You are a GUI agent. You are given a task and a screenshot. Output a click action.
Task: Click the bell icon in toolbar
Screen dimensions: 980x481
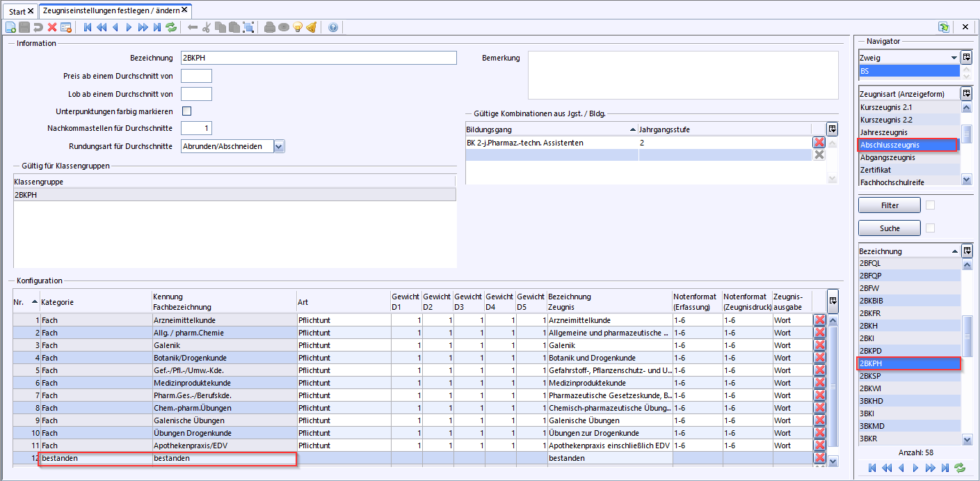(311, 27)
